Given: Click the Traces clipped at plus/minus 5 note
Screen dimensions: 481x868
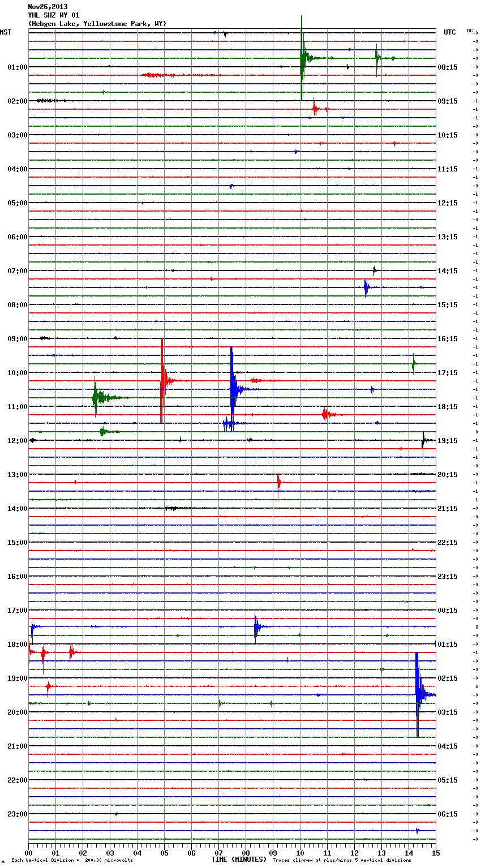Looking at the screenshot, I should [x=342, y=860].
